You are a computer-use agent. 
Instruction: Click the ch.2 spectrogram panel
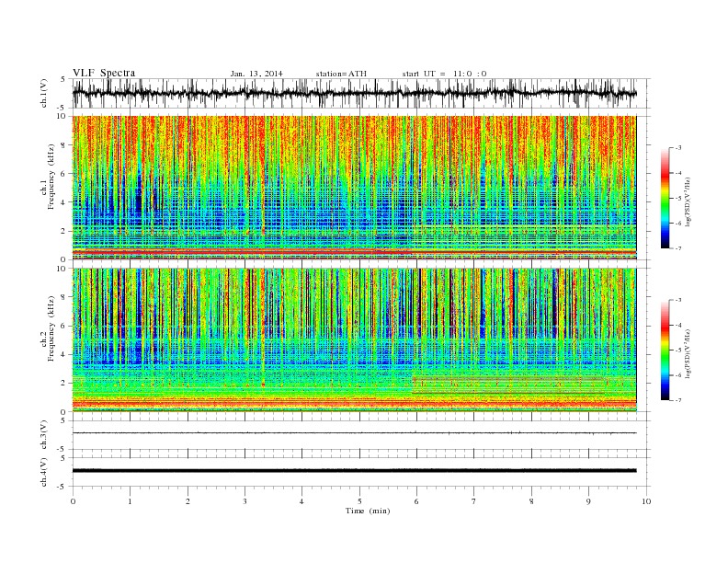[354, 339]
